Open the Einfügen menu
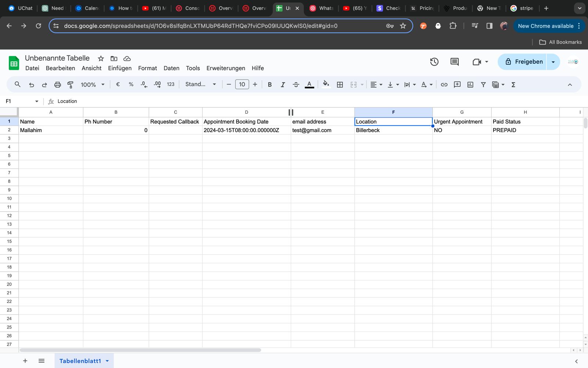This screenshot has height=368, width=588. (x=119, y=68)
